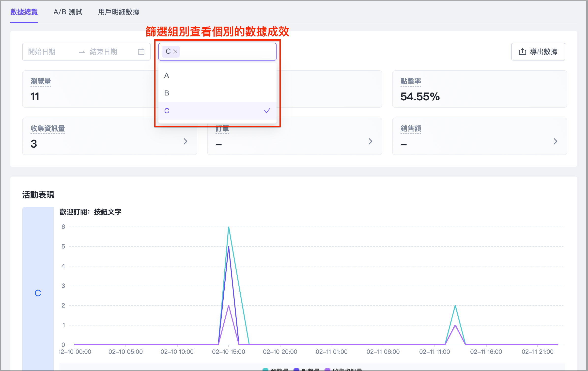
Task: Open 銷售額 card details chevron
Action: 555,141
